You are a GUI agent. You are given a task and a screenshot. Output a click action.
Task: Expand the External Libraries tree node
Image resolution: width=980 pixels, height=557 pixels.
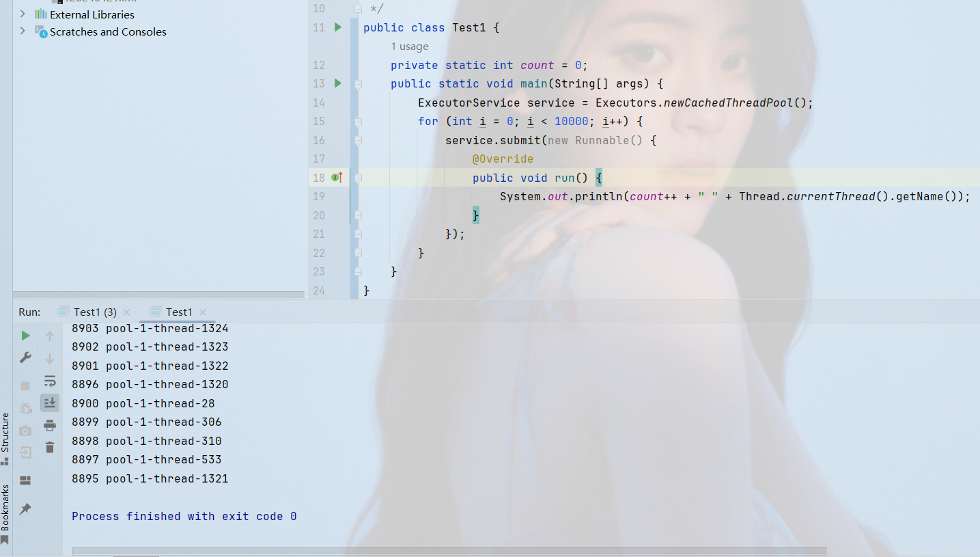[x=23, y=14]
